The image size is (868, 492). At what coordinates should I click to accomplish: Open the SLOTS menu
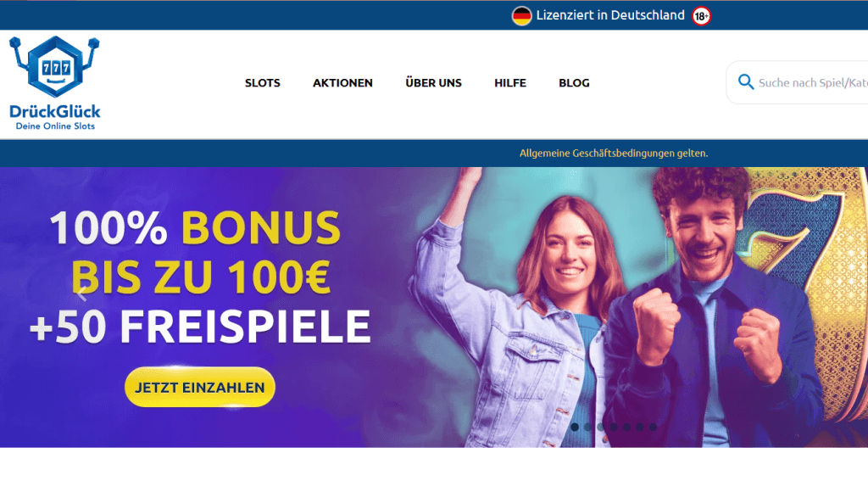[x=263, y=83]
